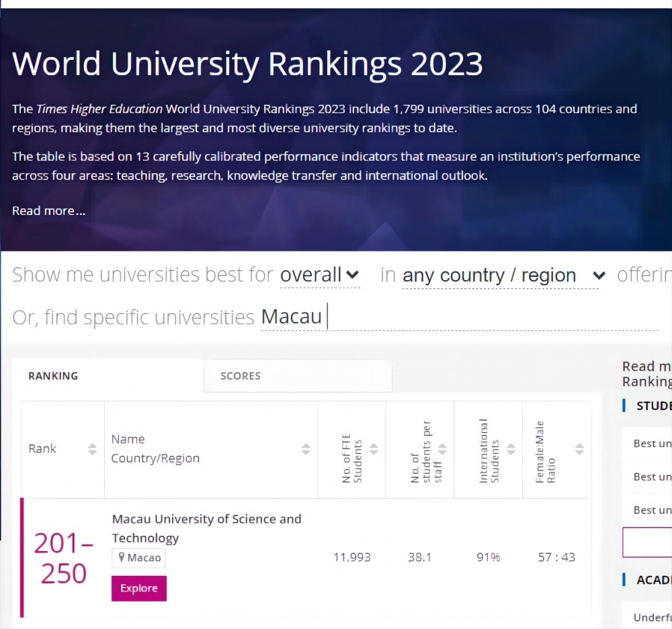The height and width of the screenshot is (629, 672).
Task: Focus the find specific universities search field
Action: (x=460, y=317)
